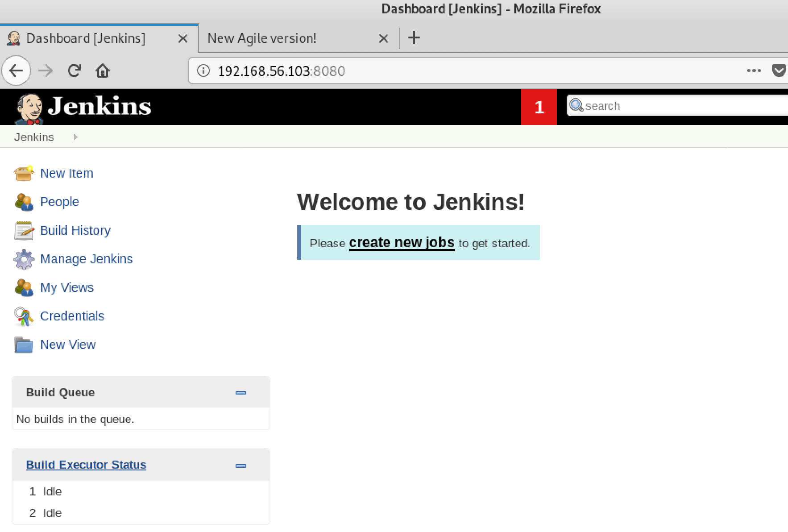Image resolution: width=788 pixels, height=532 pixels.
Task: Click the New Item box icon
Action: click(x=24, y=173)
